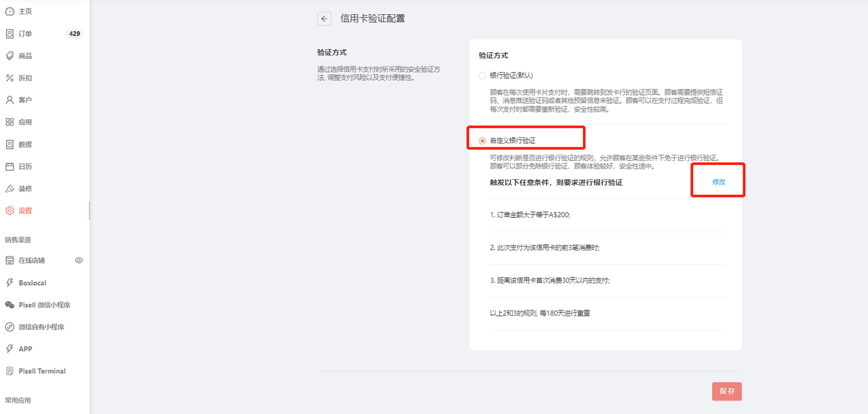Viewport: 868px width, 414px height.
Task: Click the Boxlocal lightning icon
Action: (x=9, y=282)
